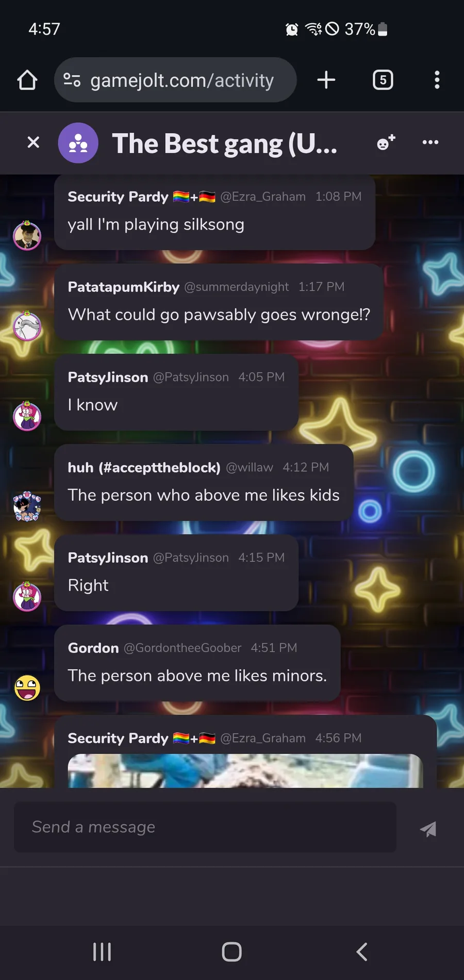Click the purple group chat avatar icon
Image resolution: width=464 pixels, height=980 pixels.
(78, 143)
